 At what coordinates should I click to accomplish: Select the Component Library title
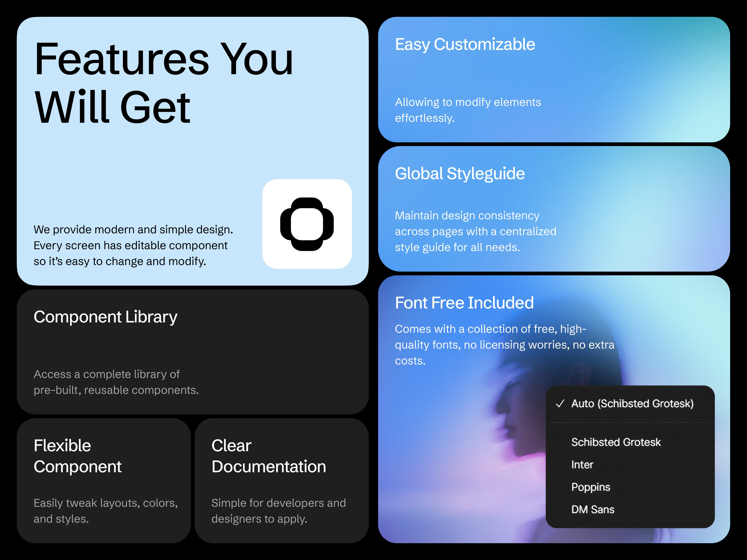(x=105, y=317)
